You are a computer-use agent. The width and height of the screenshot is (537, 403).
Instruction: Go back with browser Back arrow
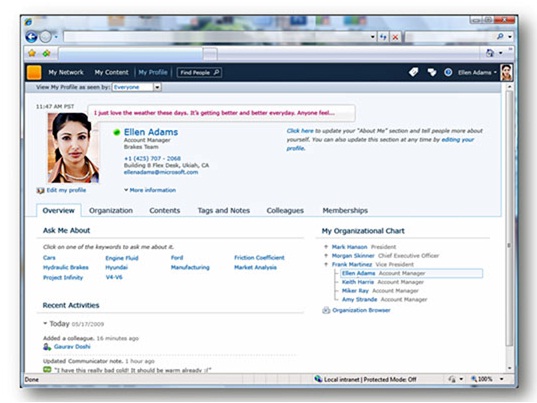click(x=32, y=37)
